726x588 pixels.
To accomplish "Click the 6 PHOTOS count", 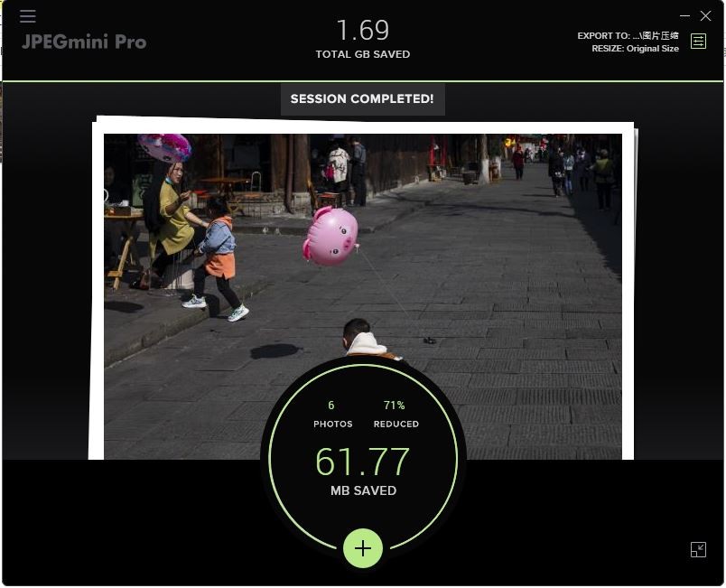I will [x=332, y=415].
